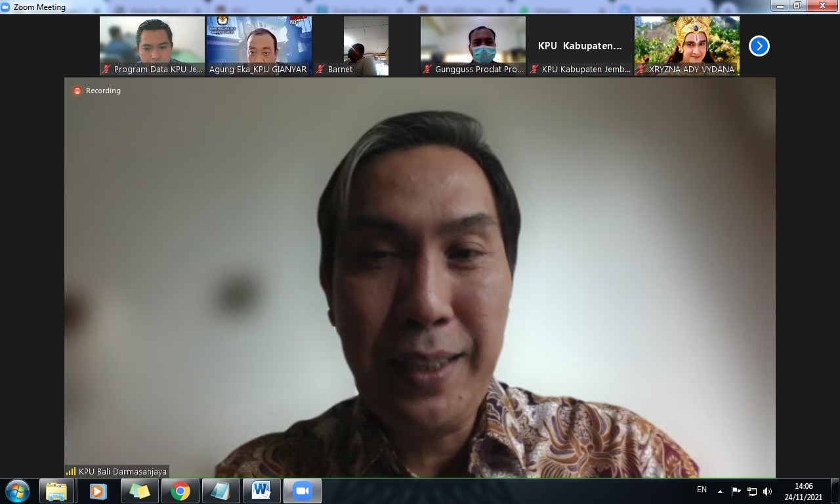Select XRYZNA ADY VYDANA participant tile

(686, 45)
